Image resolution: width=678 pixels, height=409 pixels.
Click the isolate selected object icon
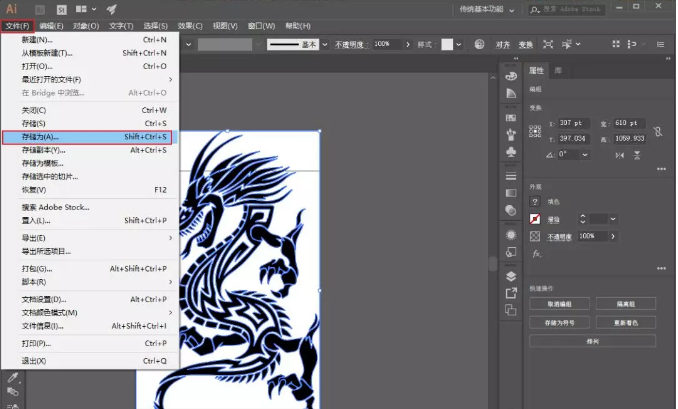(x=548, y=44)
